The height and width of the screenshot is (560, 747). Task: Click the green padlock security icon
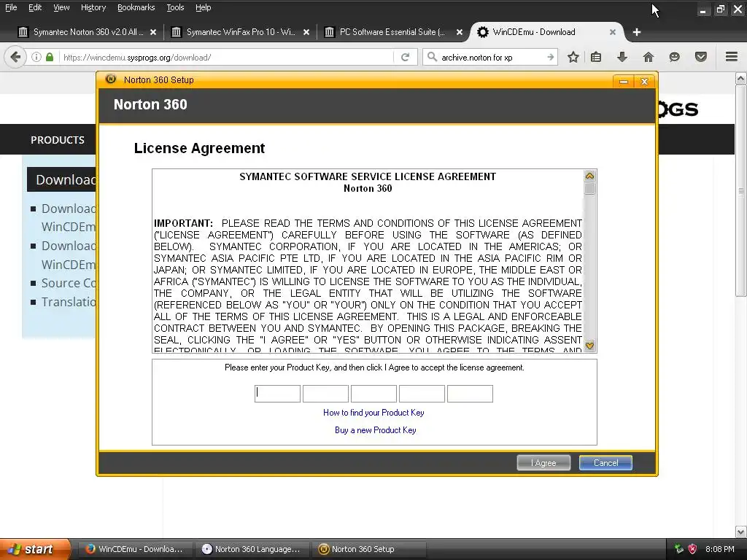[50, 57]
